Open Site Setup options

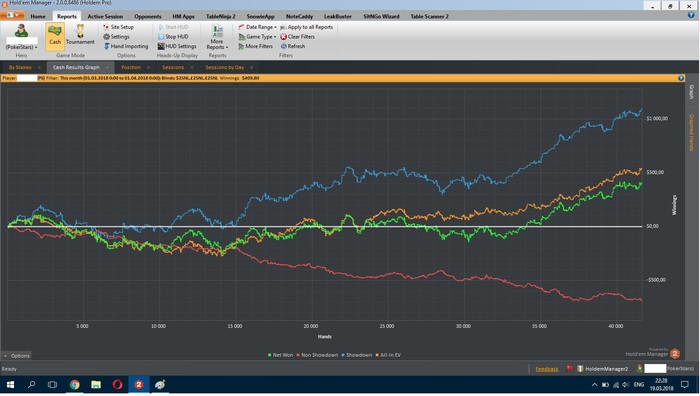pos(118,27)
